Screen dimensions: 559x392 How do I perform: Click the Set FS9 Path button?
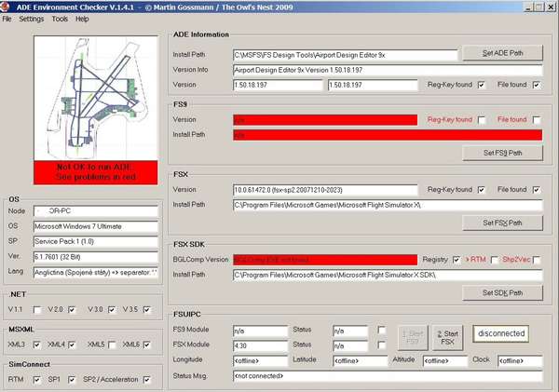(x=502, y=153)
